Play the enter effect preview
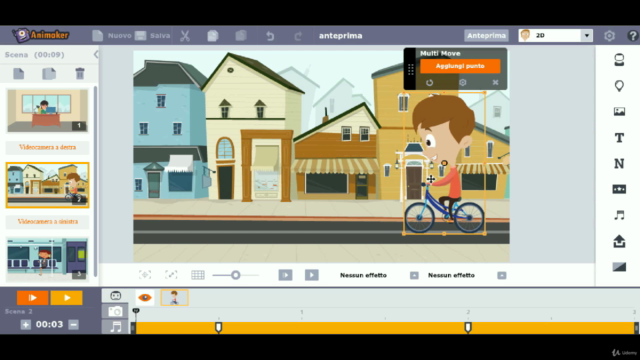 pos(285,275)
